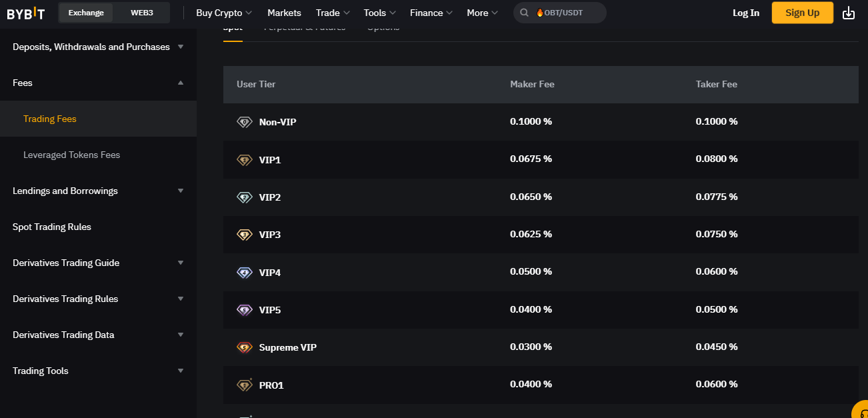Click VIP2 maker fee 0.0650 %
The height and width of the screenshot is (418, 868).
tap(531, 197)
